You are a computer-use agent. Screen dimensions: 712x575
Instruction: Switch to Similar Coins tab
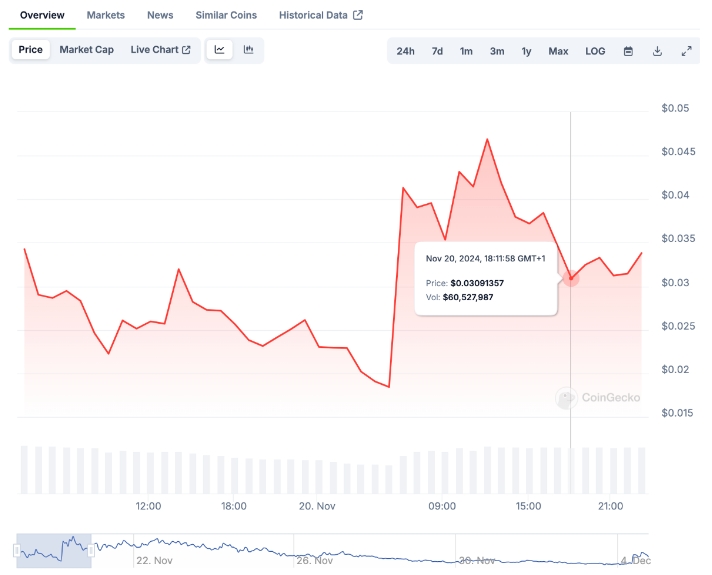pyautogui.click(x=226, y=15)
